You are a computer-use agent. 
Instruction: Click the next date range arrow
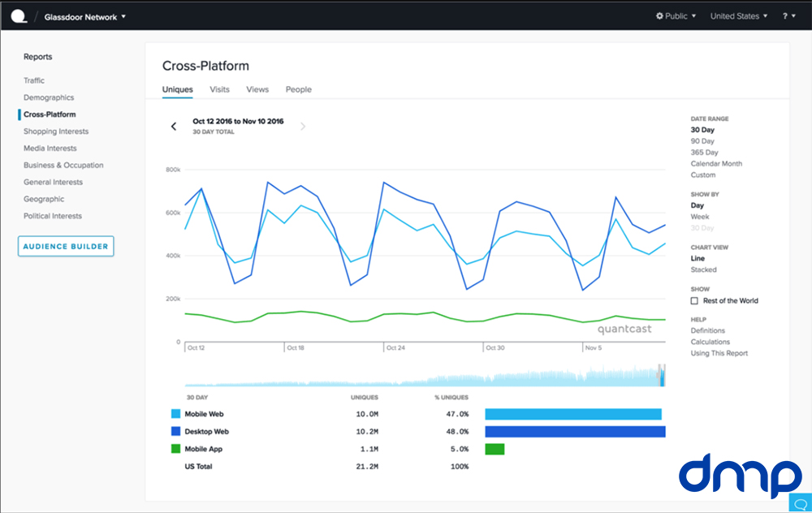[x=303, y=126]
